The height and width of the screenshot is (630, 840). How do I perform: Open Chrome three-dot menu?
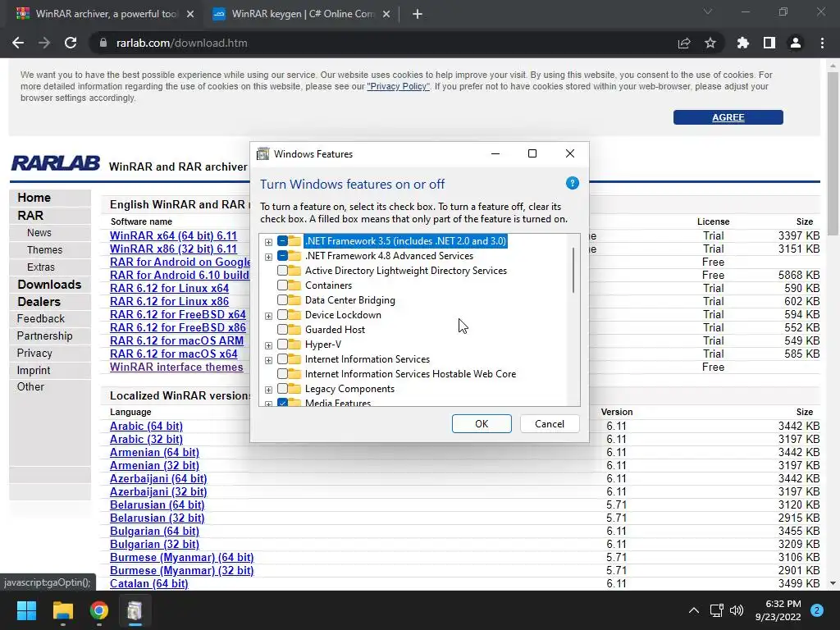coord(822,43)
